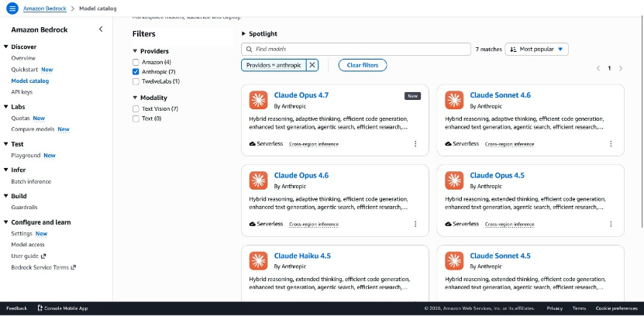The height and width of the screenshot is (316, 644).
Task: Click the Serverless cloud icon on Claude Opus 4.7
Action: [x=252, y=144]
